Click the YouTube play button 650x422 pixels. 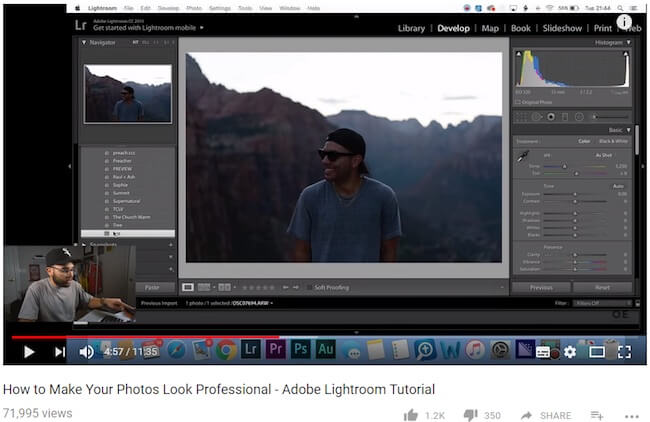29,352
